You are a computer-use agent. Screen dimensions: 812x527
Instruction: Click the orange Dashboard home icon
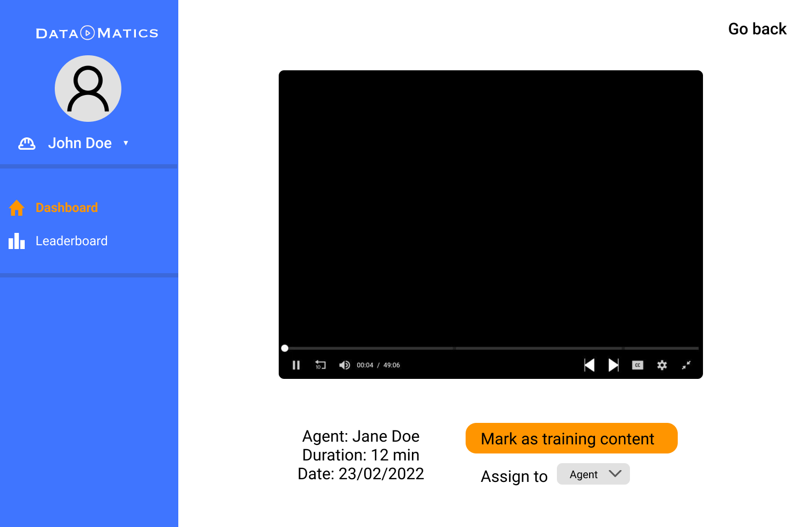tap(17, 208)
